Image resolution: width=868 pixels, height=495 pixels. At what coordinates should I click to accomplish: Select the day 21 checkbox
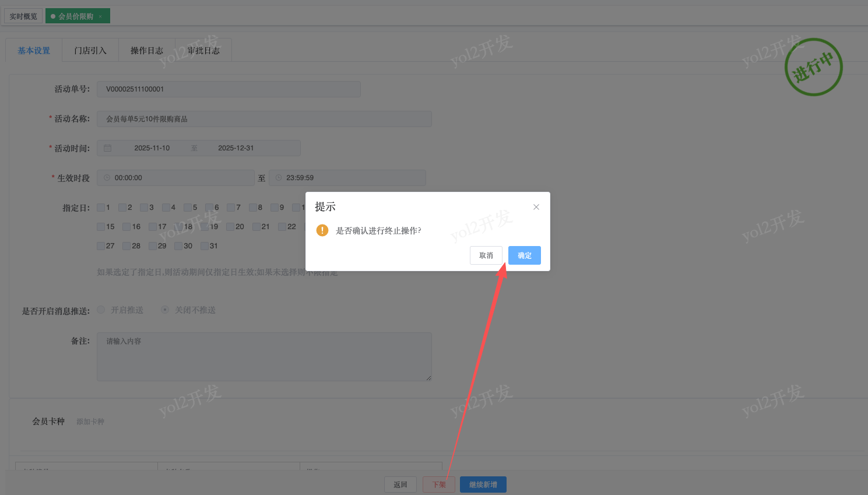[256, 227]
